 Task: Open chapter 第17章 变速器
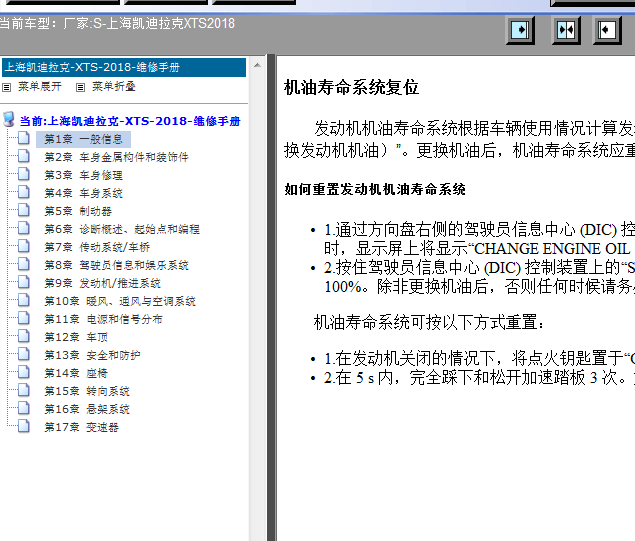tap(81, 428)
